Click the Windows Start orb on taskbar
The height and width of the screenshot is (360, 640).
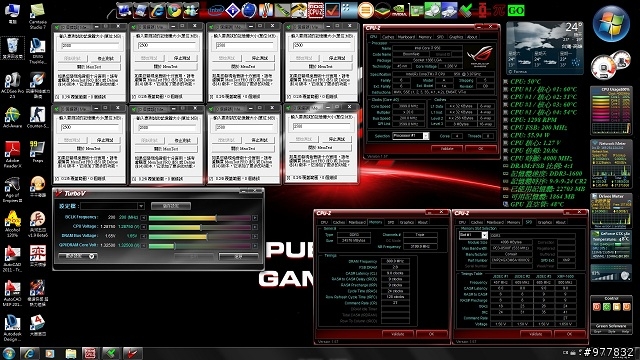[x=9, y=353]
